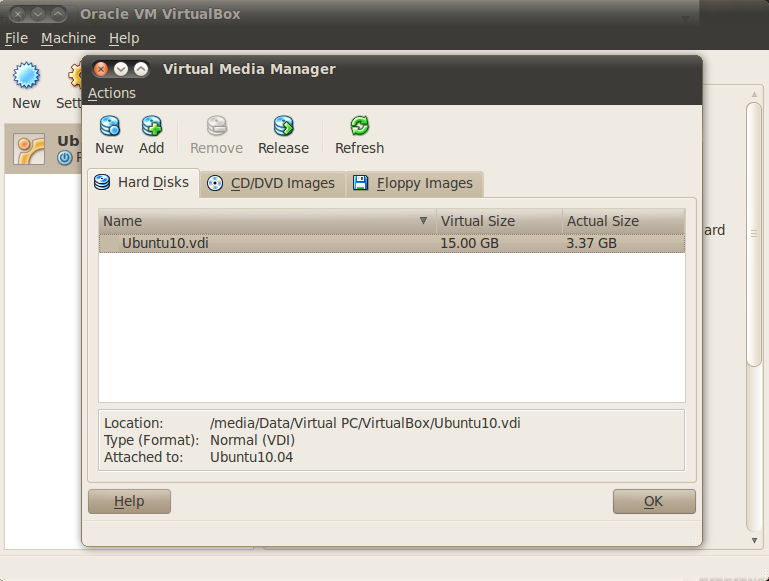The height and width of the screenshot is (581, 769).
Task: Open the Help menu in VirtualBox menu bar
Action: (124, 38)
